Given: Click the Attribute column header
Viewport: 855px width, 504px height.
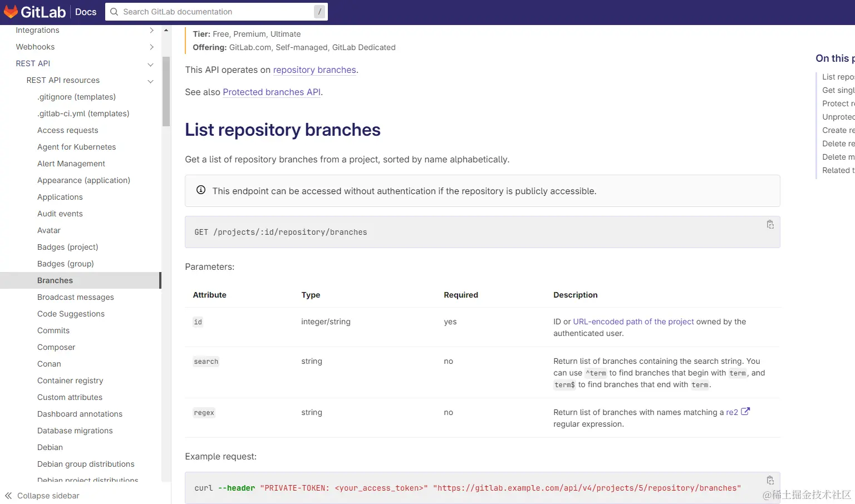Looking at the screenshot, I should coord(209,295).
